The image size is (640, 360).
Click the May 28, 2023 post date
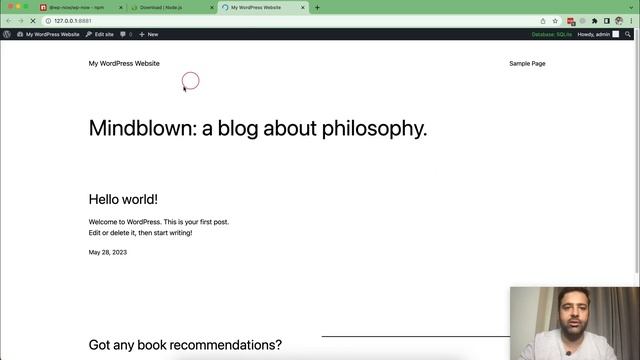(x=108, y=252)
